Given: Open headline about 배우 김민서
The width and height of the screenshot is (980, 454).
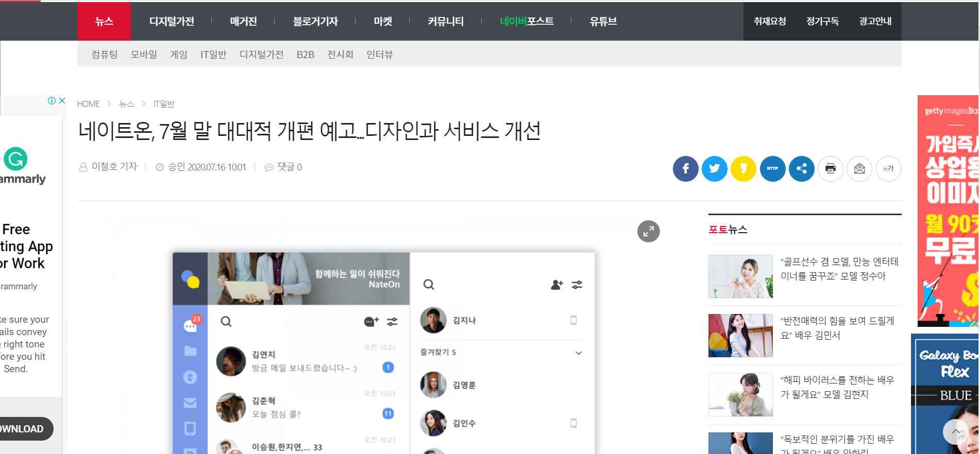Looking at the screenshot, I should click(x=837, y=328).
